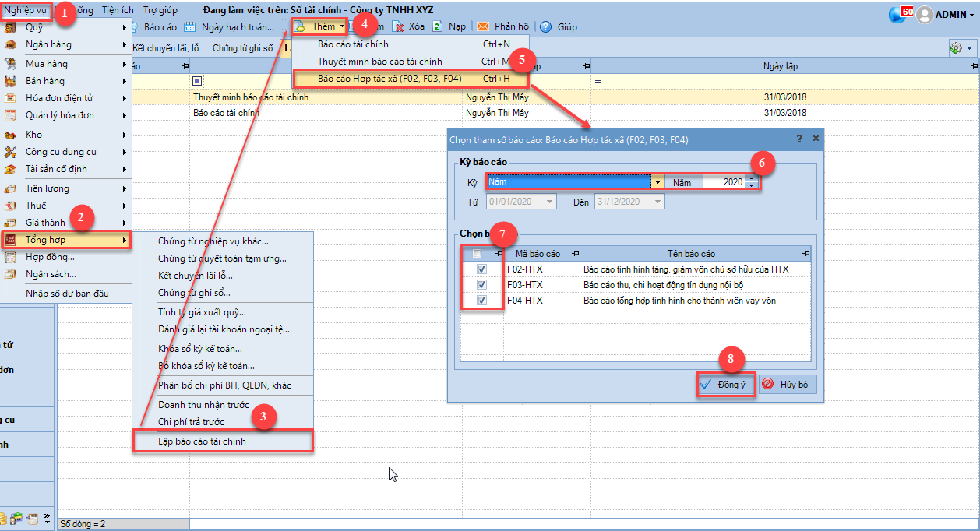Choose Lập báo cáo tài chính submenu item

(x=223, y=441)
